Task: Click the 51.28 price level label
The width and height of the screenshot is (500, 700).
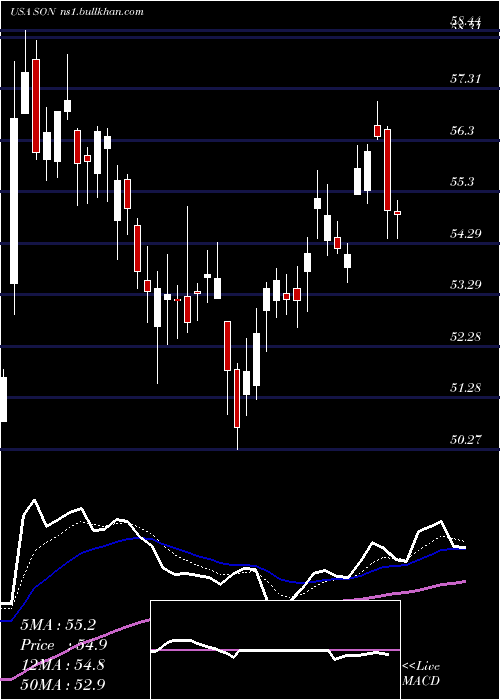Action: pos(466,388)
